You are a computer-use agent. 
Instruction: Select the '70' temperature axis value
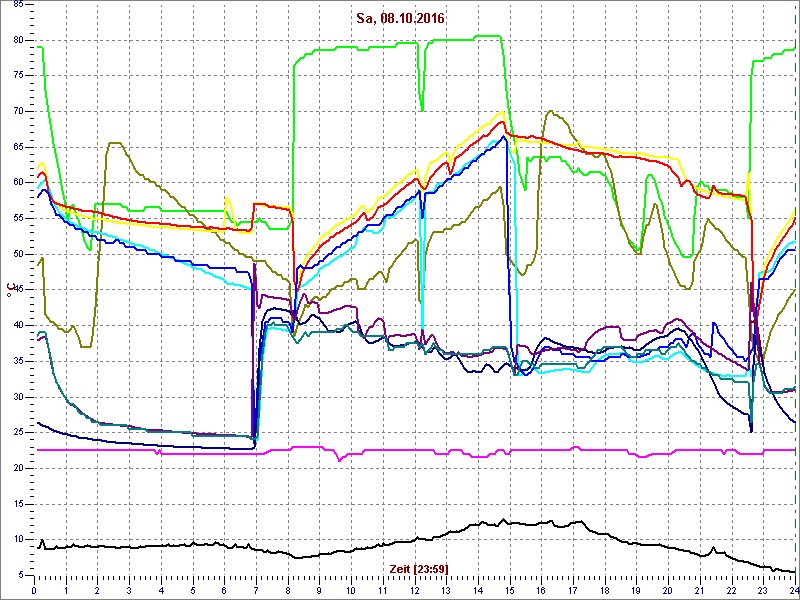pos(18,111)
